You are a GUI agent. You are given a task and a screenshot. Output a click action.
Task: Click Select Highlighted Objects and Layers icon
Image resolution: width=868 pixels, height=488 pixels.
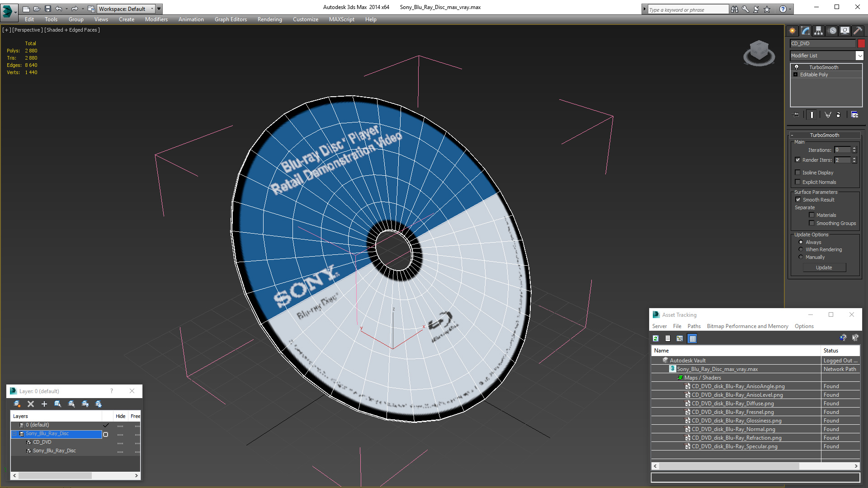click(58, 404)
